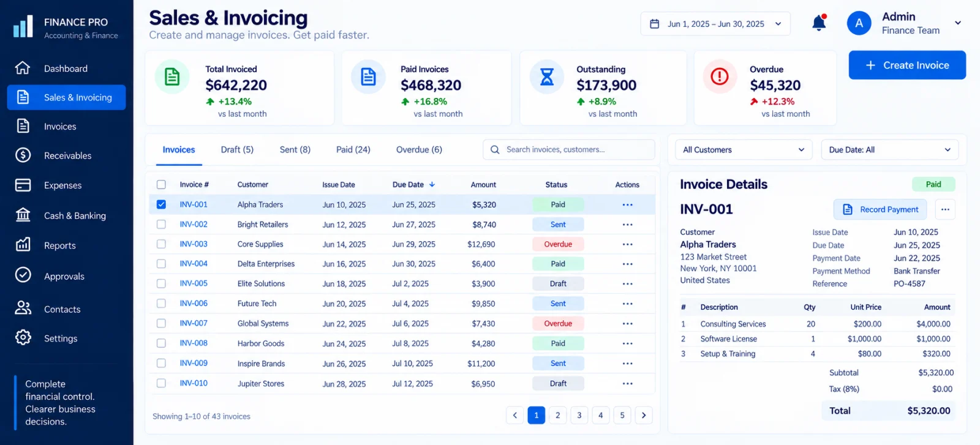Go to previous page of invoices
Viewport: 980px width, 445px height.
[514, 415]
